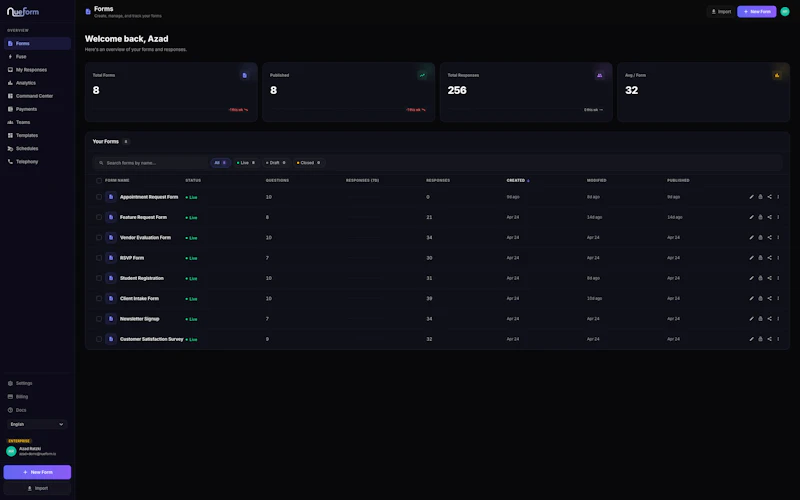Click the lock icon on the Newsletter Signup row
Image resolution: width=800 pixels, height=500 pixels.
[760, 319]
